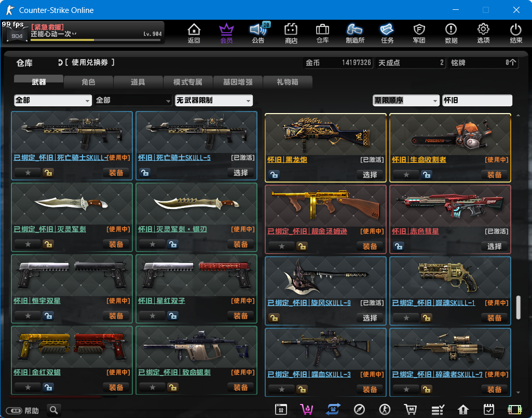Viewport: 532px width, 418px height.
Task: Toggle star on 怀旧|生命收割者 card
Action: pos(406,175)
